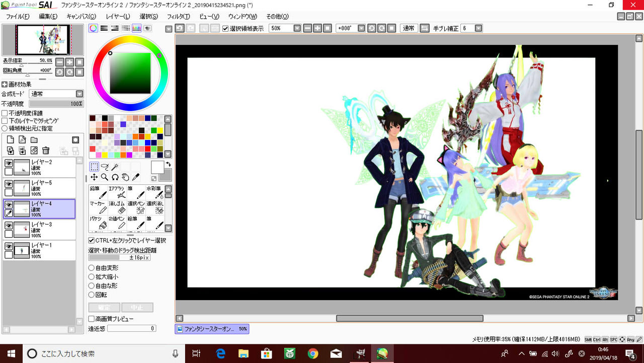Select the 自由変形 radio option
Screen dimensions: 644x363
(92, 268)
